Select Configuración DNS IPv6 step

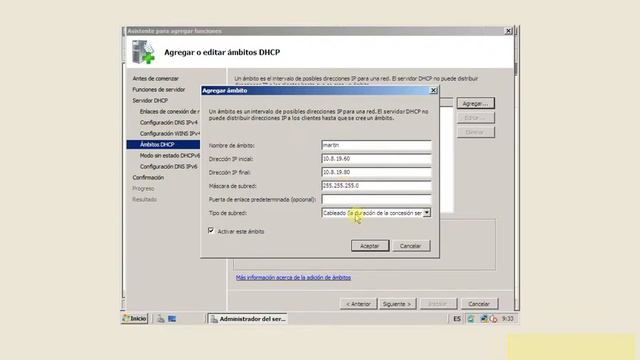pyautogui.click(x=169, y=167)
